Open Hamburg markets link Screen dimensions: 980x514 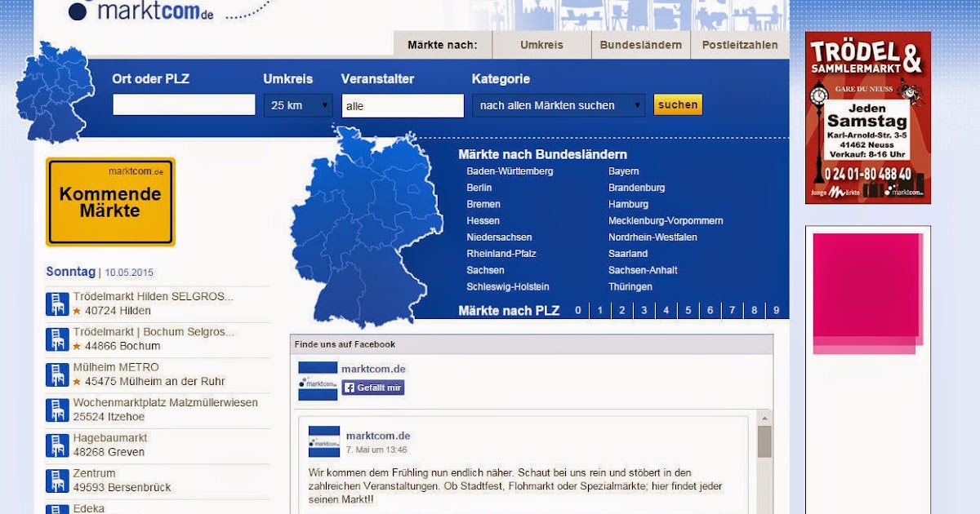[629, 204]
